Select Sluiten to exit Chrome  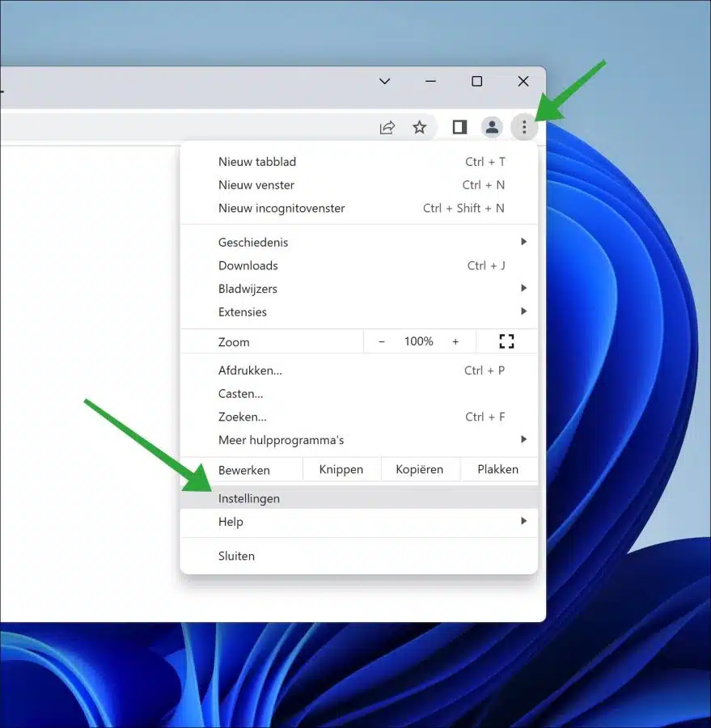click(x=359, y=556)
